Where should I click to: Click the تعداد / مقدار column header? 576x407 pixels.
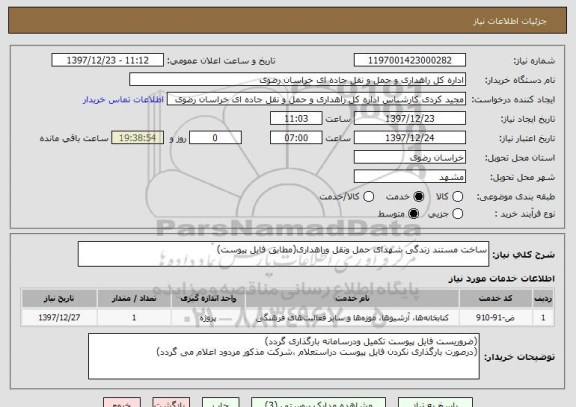[134, 298]
